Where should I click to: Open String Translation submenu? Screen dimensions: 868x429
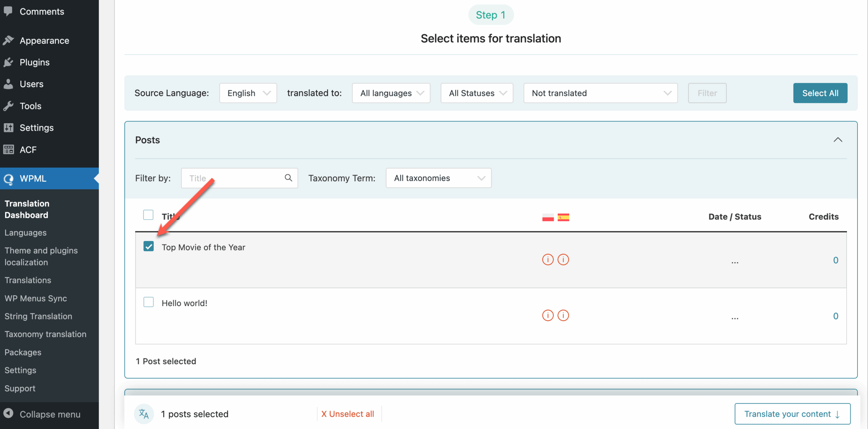[x=38, y=316]
